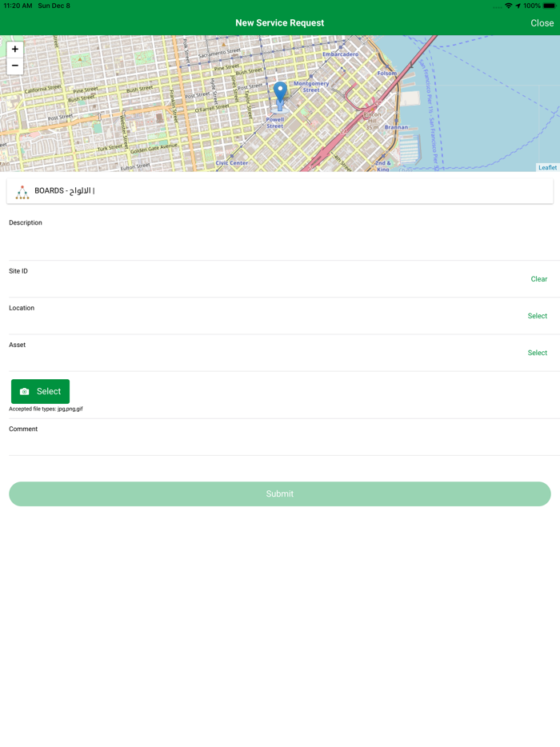Zoom in on the map
This screenshot has height=747, width=560.
[x=15, y=49]
